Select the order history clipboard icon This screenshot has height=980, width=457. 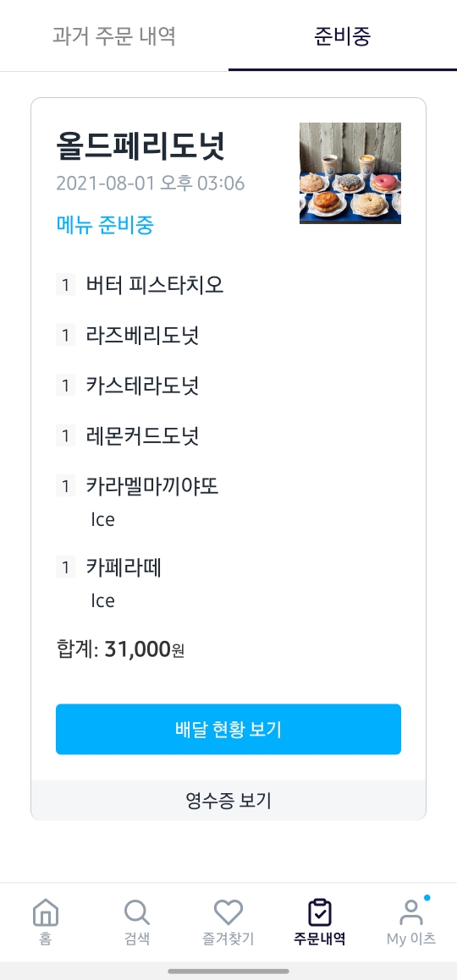[319, 913]
